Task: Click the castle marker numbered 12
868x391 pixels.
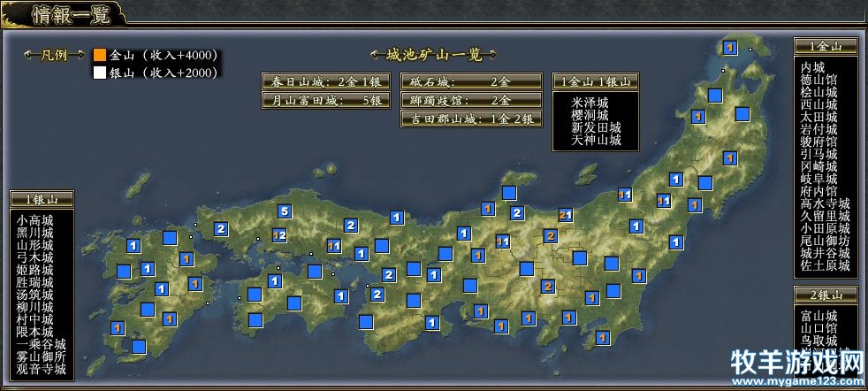Action: pos(279,236)
